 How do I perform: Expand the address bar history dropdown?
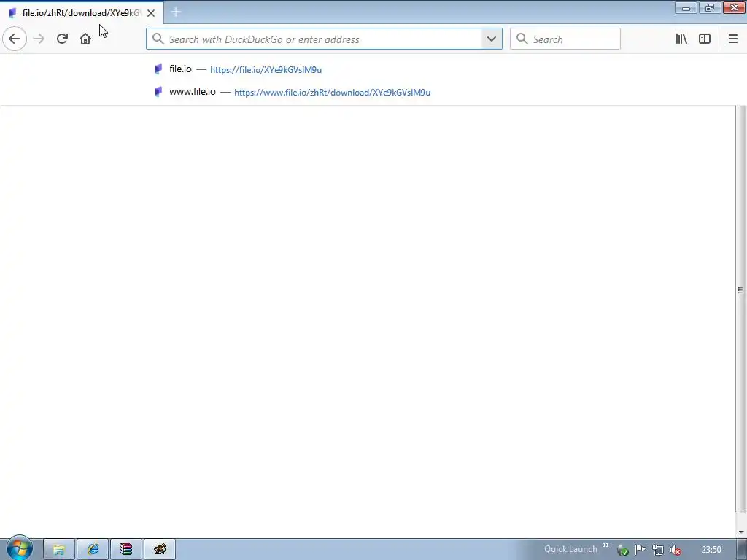pyautogui.click(x=492, y=39)
